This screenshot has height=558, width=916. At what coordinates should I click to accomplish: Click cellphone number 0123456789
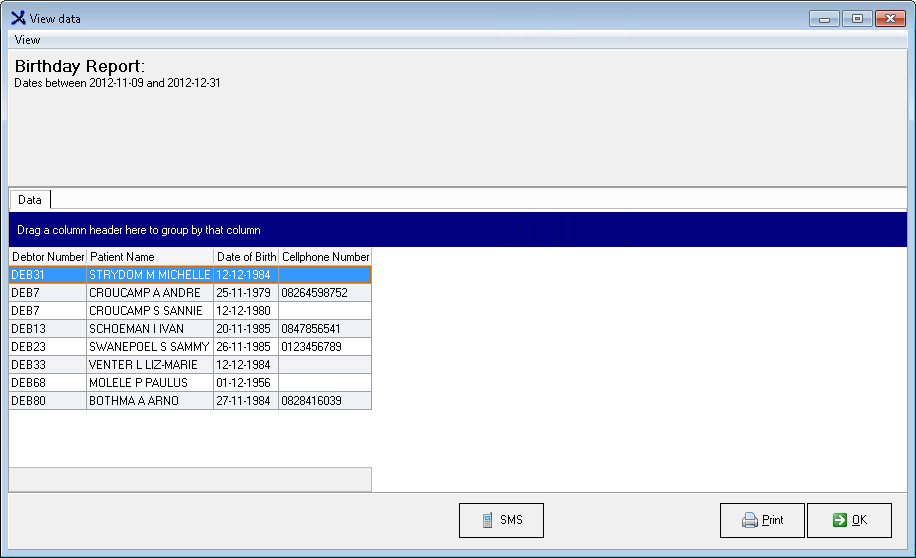325,347
